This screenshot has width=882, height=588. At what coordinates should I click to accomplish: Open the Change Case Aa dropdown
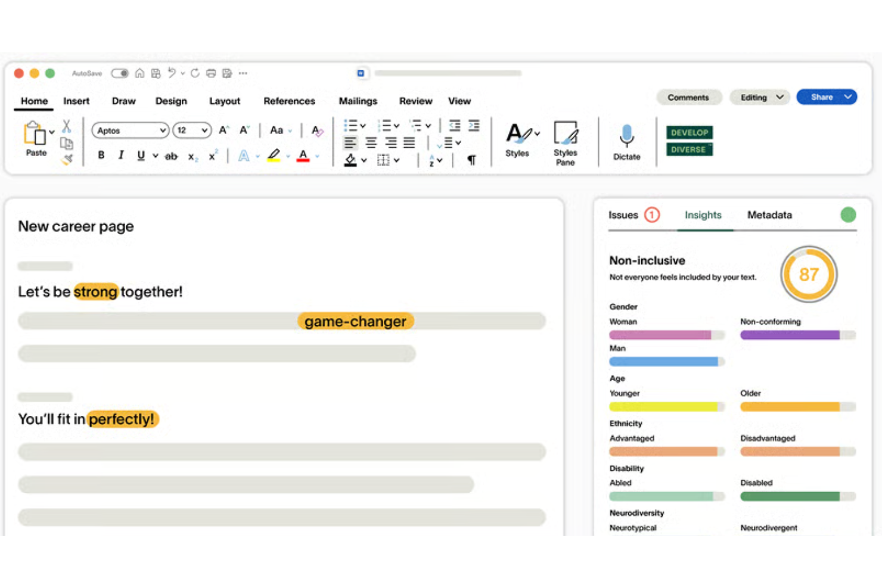(x=281, y=130)
